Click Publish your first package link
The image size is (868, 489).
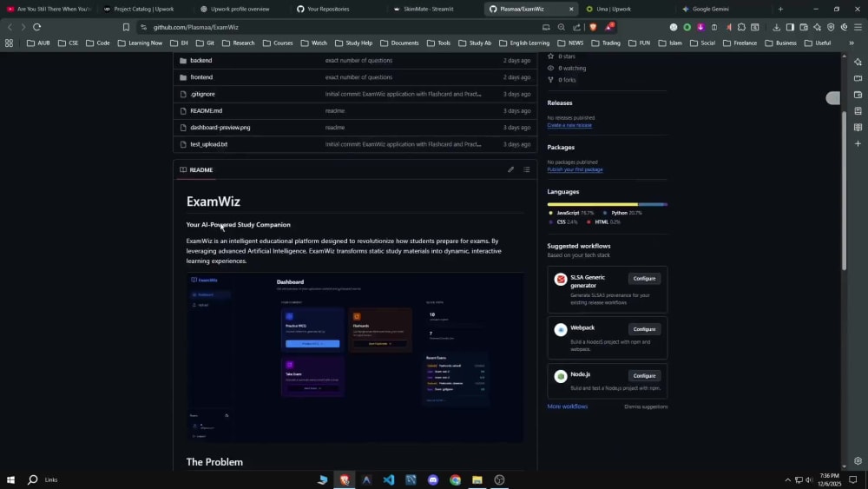575,169
